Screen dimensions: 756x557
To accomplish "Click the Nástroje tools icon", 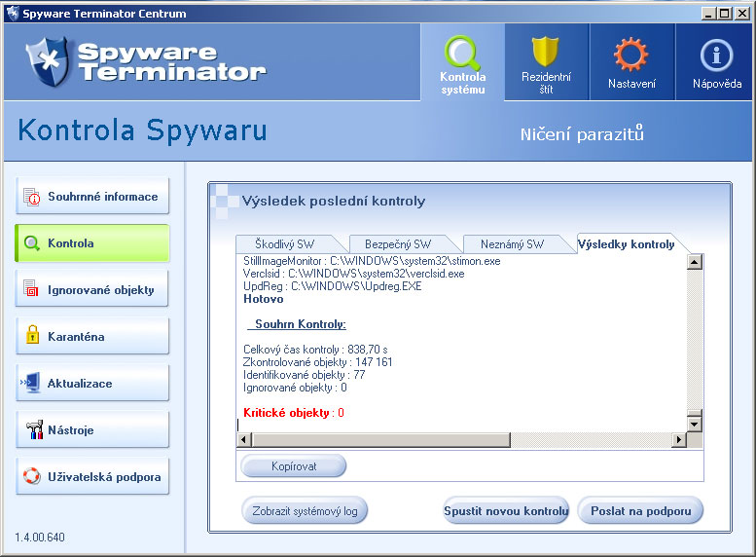I will [x=34, y=429].
